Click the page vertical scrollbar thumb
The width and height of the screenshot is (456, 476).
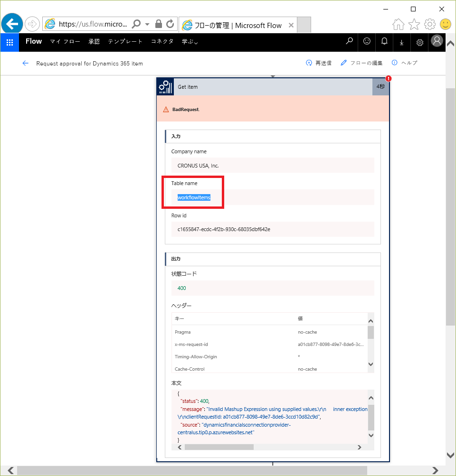coord(451,207)
